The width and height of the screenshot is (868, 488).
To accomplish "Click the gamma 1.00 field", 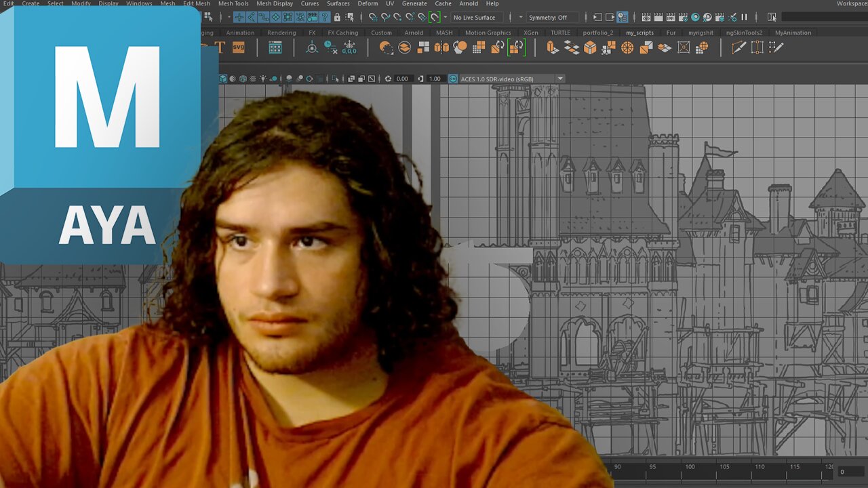I will 435,79.
